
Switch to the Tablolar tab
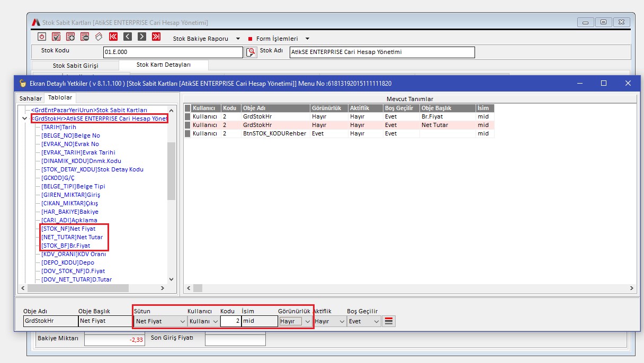coord(60,98)
